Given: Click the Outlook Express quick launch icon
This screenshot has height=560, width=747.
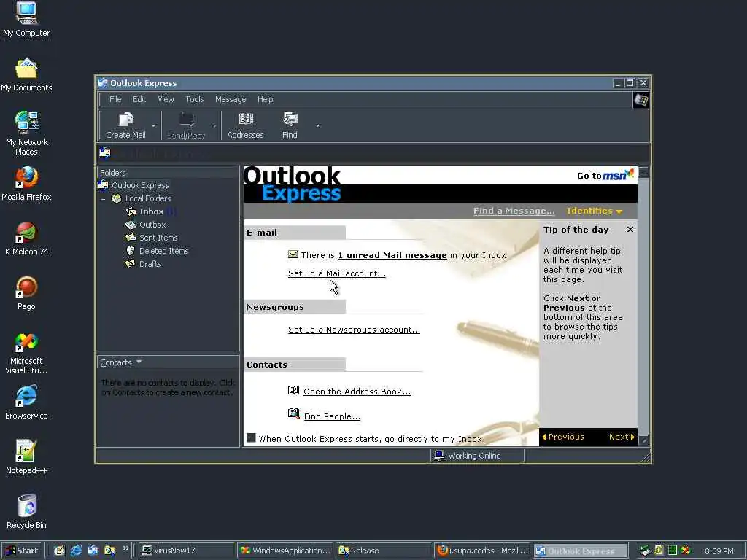Looking at the screenshot, I should pos(93,551).
